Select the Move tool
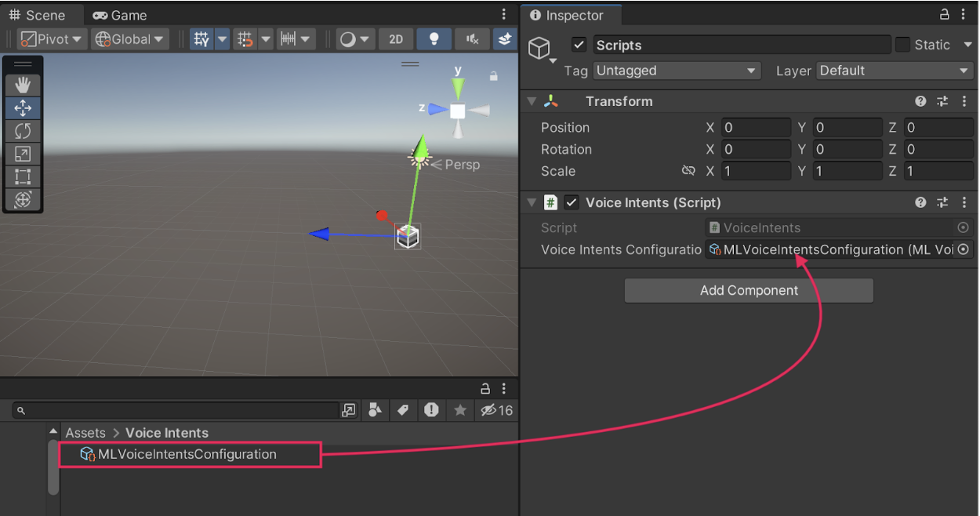The height and width of the screenshot is (516, 980). click(23, 108)
